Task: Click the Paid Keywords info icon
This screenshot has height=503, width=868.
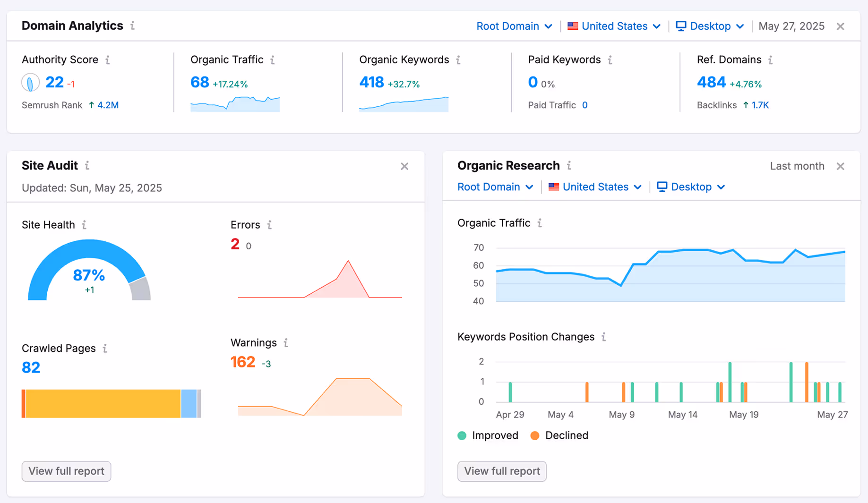Action: tap(610, 60)
